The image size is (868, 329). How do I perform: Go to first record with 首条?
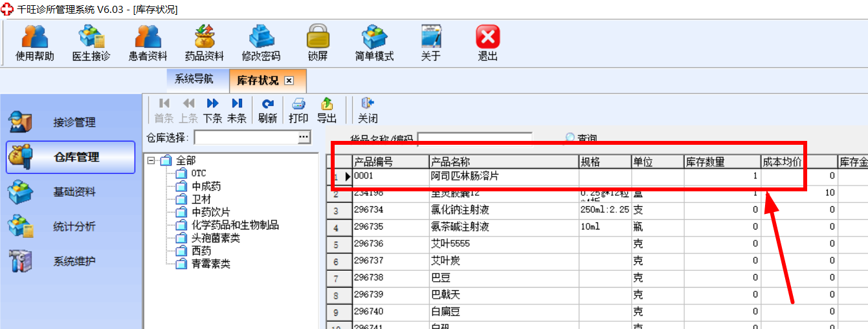click(x=164, y=111)
